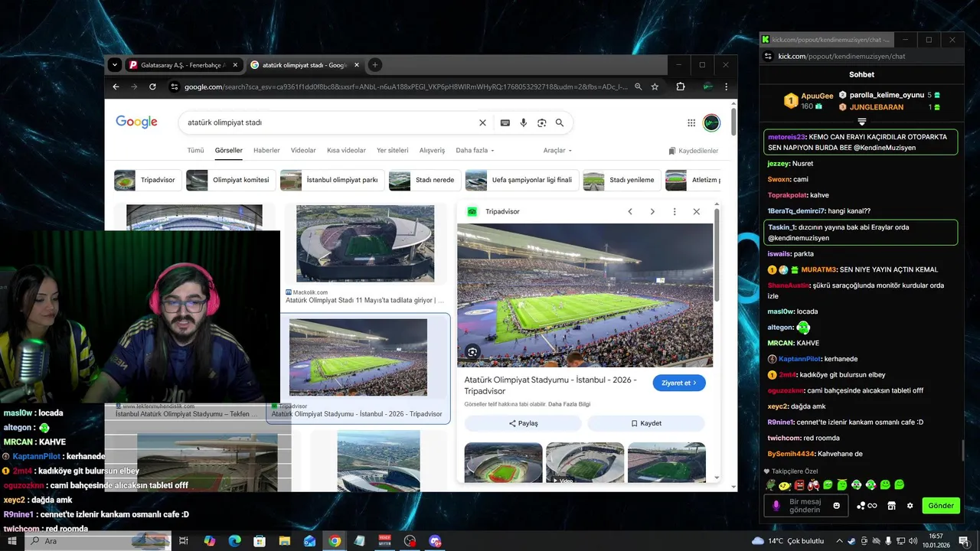The width and height of the screenshot is (980, 551).
Task: Click the magnifier search submit icon
Action: (x=560, y=122)
